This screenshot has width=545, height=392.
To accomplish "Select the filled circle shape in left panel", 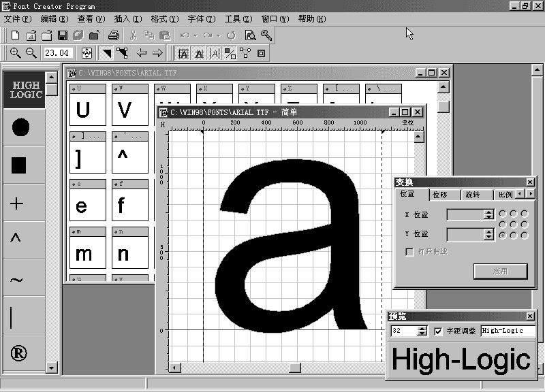I will pos(20,127).
